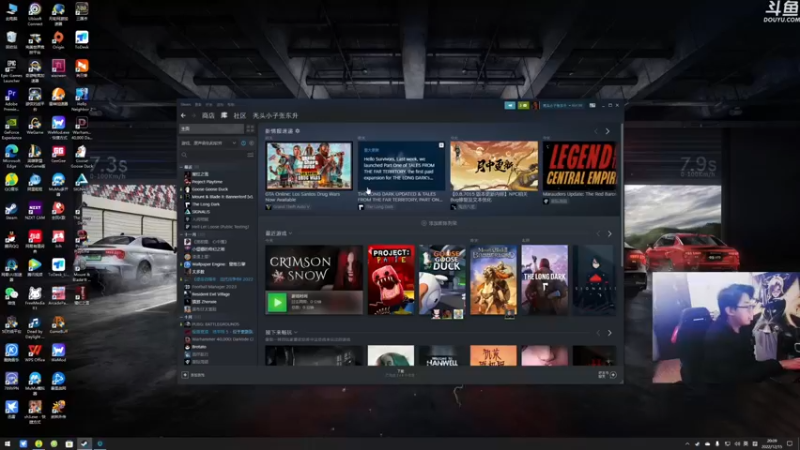The width and height of the screenshot is (800, 450).
Task: Collapse the 十一月 games group
Action: pos(182,234)
